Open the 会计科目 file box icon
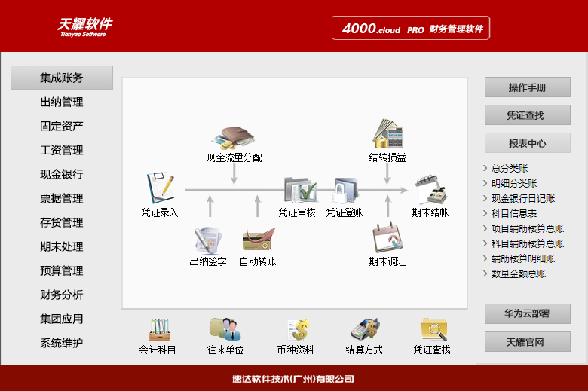588x391 pixels. point(159,330)
